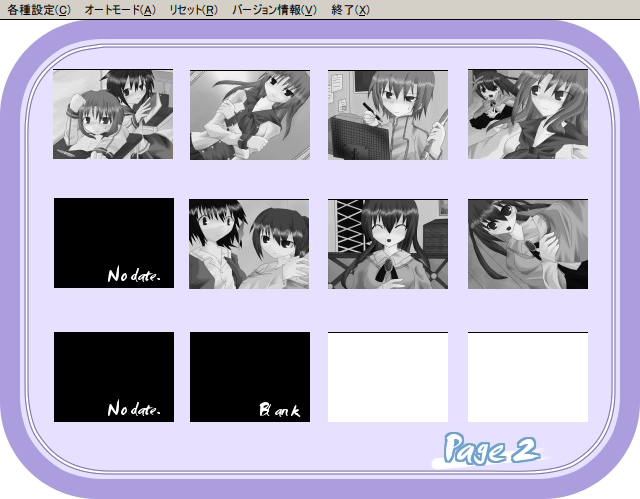Select 'No date.' slot in bottom row
This screenshot has width=640, height=499.
click(x=114, y=377)
